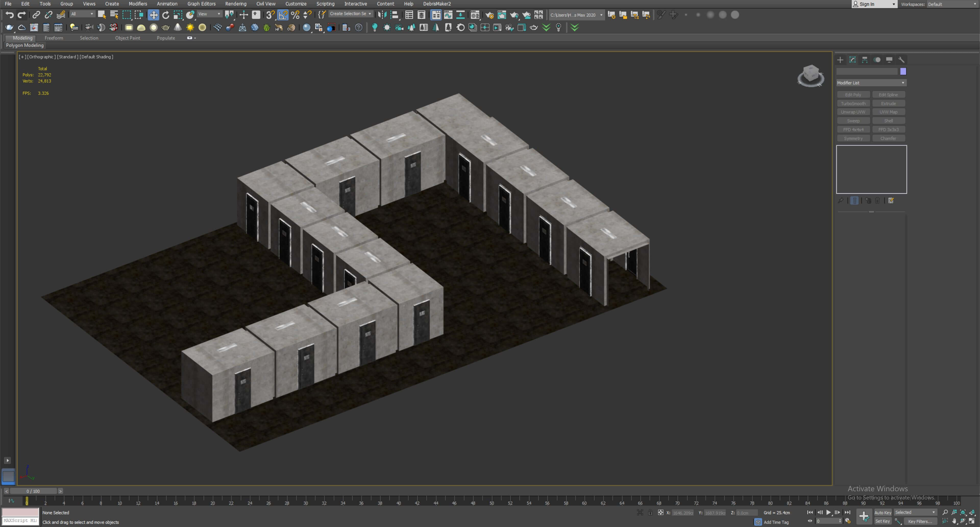The image size is (980, 527).
Task: Click the Key Filters button
Action: (920, 521)
